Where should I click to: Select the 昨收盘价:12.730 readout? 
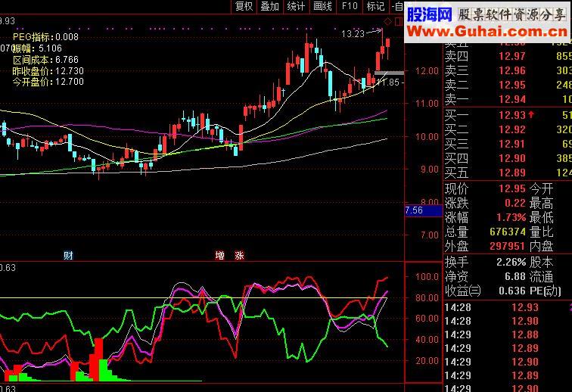[48, 71]
